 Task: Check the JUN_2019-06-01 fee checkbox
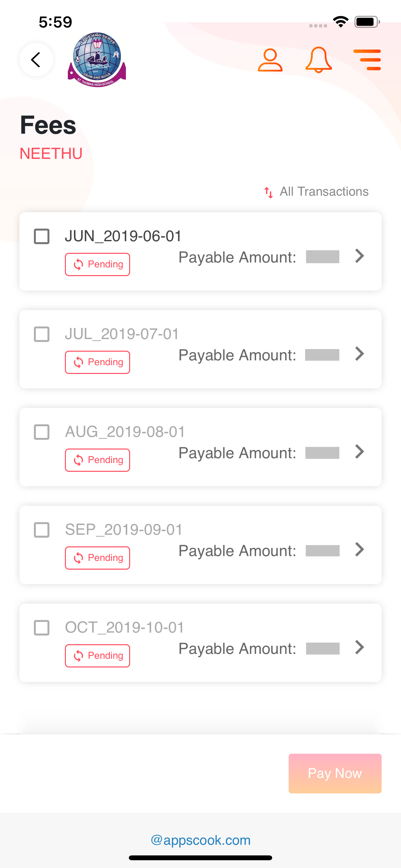42,236
